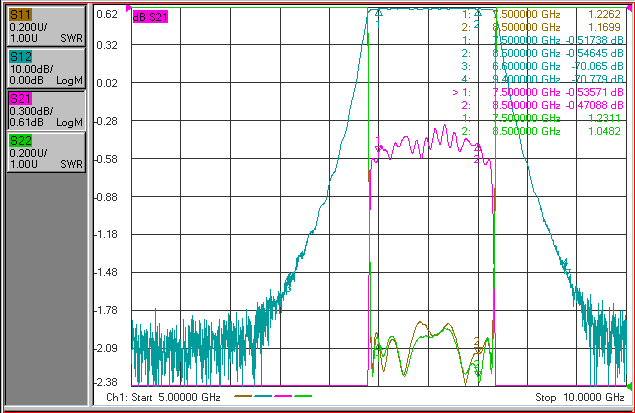Activate the S21 trace panel

(46, 110)
